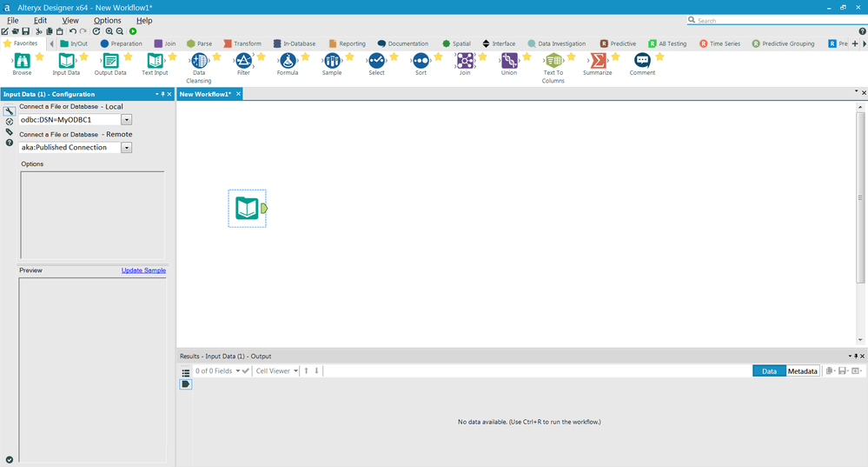Zoom in on the canvas

coord(109,31)
